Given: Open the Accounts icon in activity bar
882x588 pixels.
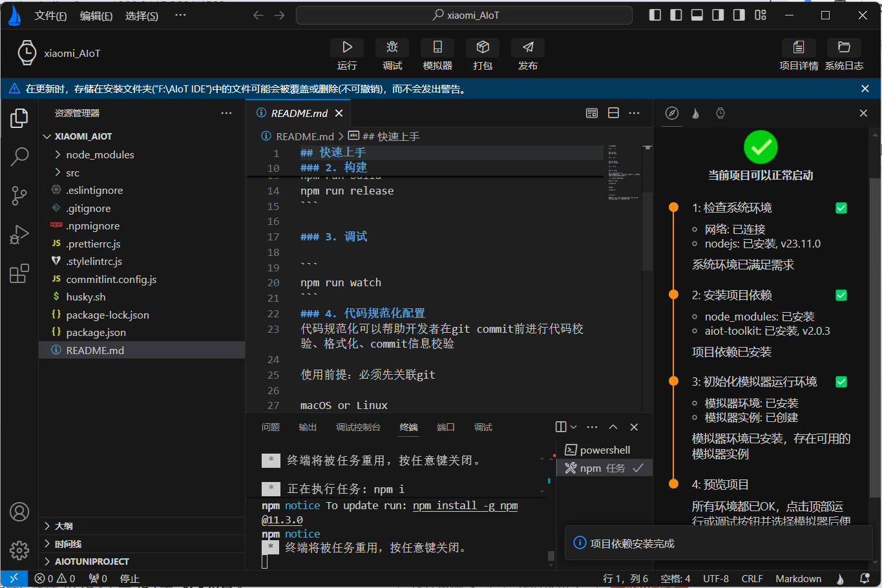Looking at the screenshot, I should [19, 512].
